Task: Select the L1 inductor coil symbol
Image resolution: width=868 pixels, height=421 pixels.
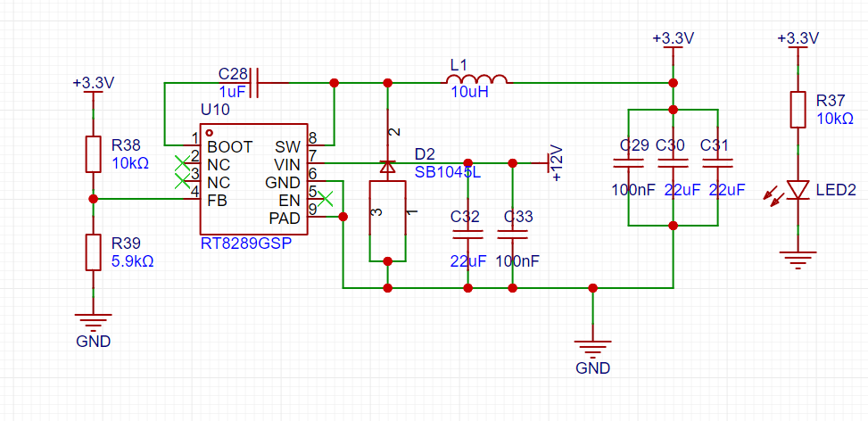Action: pyautogui.click(x=476, y=79)
